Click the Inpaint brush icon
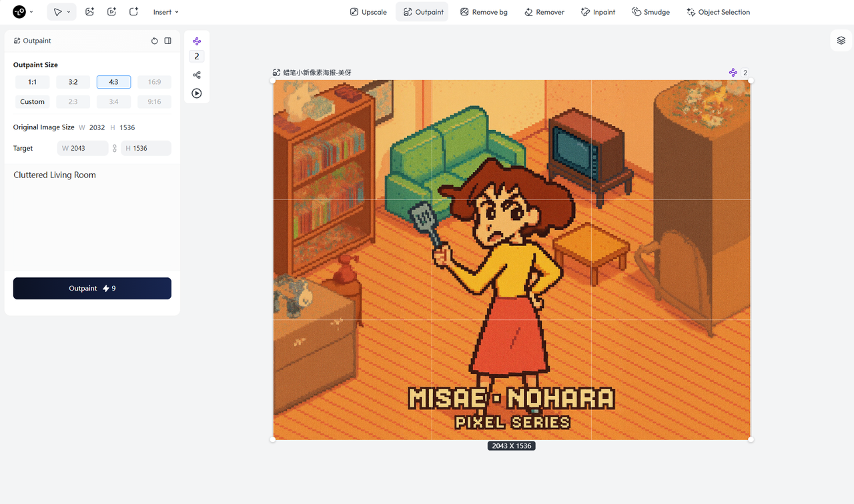The image size is (854, 504). tap(586, 12)
